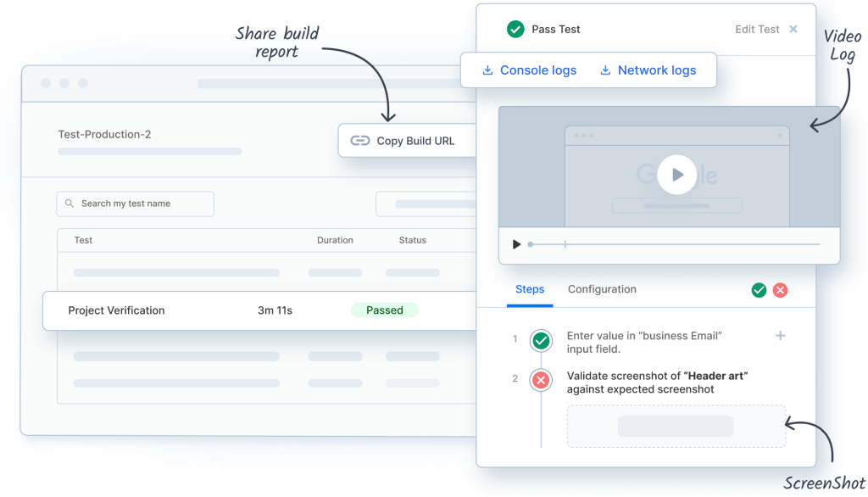The image size is (868, 497).
Task: Click the Search my test name field
Action: tap(136, 204)
